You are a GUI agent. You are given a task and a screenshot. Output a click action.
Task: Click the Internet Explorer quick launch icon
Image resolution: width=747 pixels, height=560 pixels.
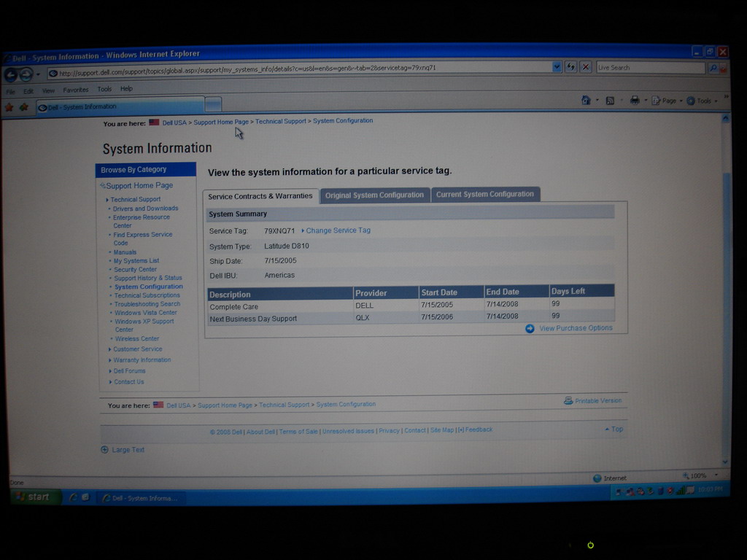(73, 497)
